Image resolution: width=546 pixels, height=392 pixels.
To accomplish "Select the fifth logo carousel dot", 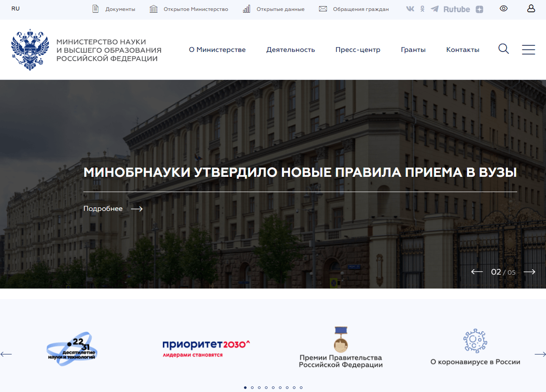I will coord(273,388).
